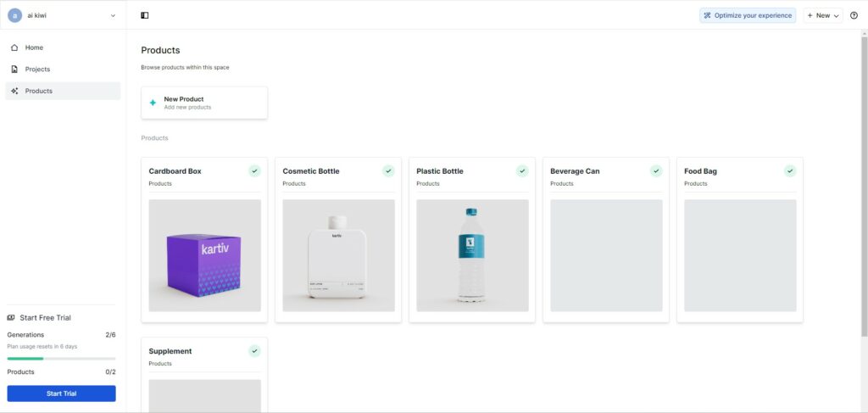The height and width of the screenshot is (413, 868).
Task: Open the Food Bag placeholder thumbnail
Action: (x=740, y=255)
